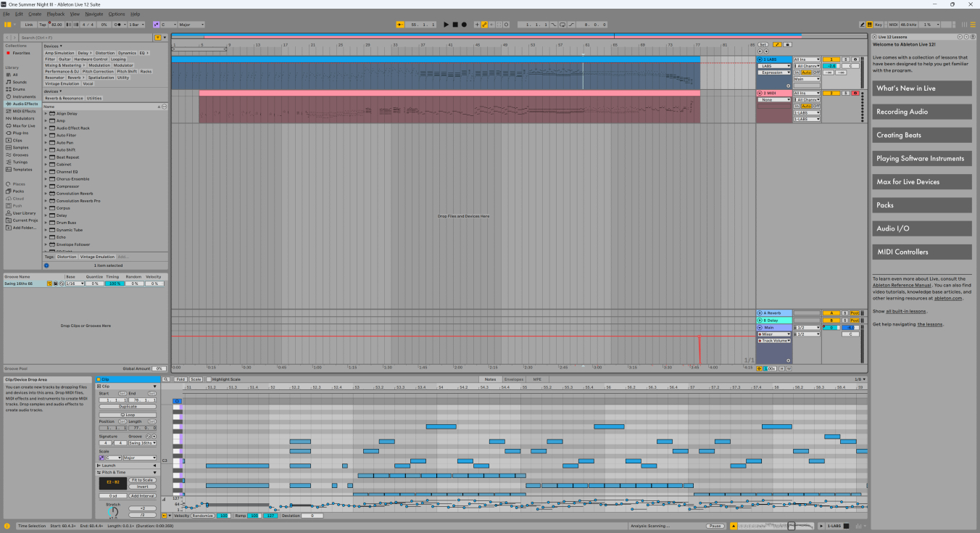
Task: Expand the Compressor device entry
Action: point(46,186)
